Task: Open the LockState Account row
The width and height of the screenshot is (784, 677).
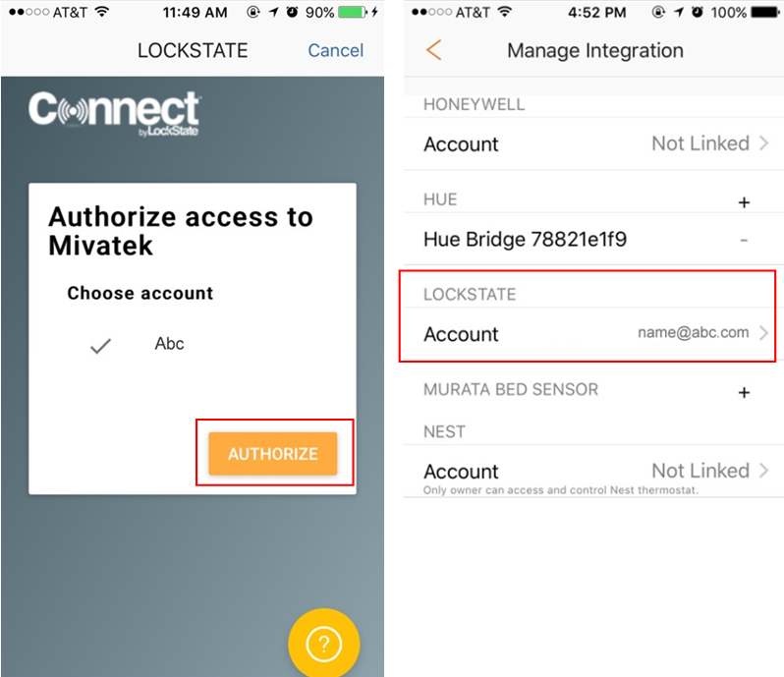Action: 593,333
